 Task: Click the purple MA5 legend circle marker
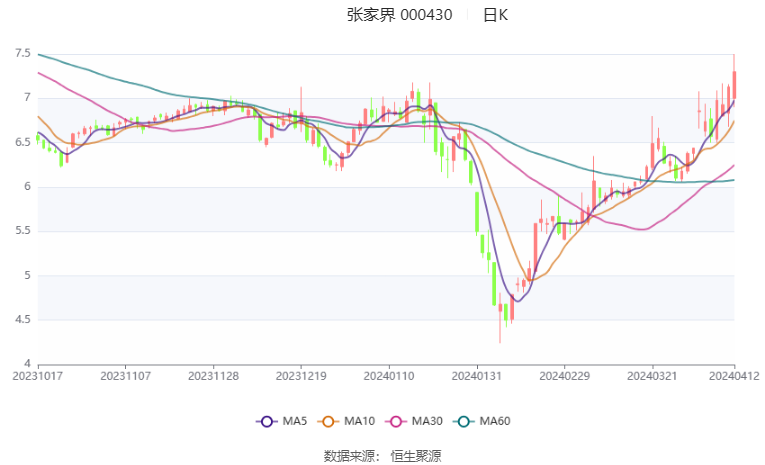point(266,422)
